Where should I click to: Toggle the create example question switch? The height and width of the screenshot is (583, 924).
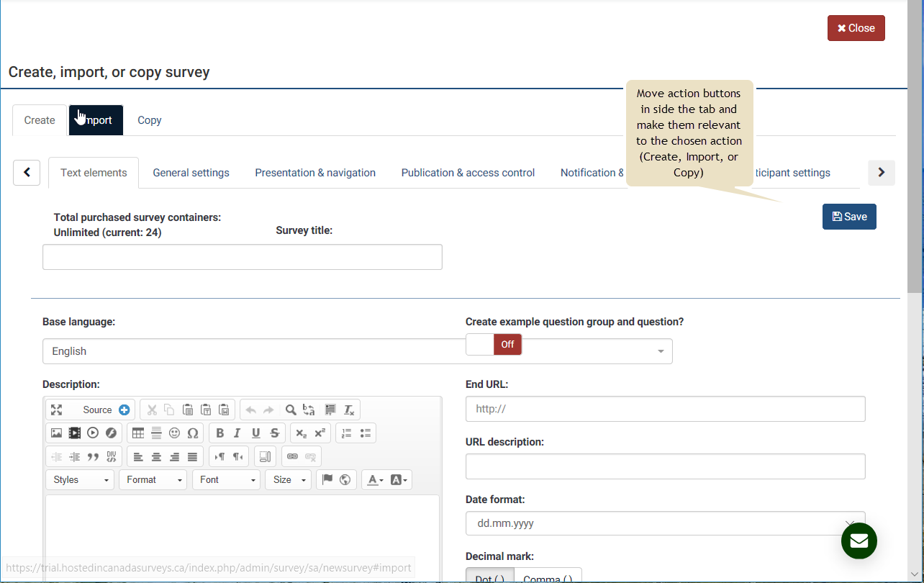(x=494, y=345)
